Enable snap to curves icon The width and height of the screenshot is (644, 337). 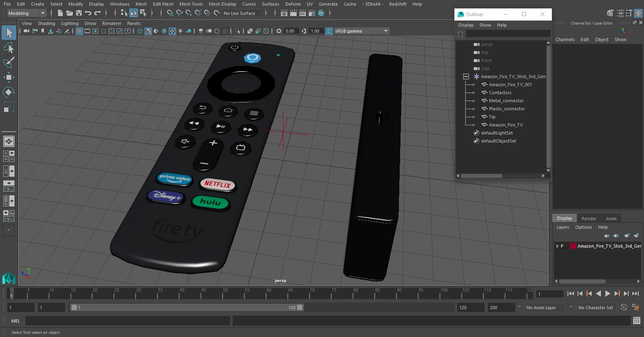pyautogui.click(x=180, y=13)
